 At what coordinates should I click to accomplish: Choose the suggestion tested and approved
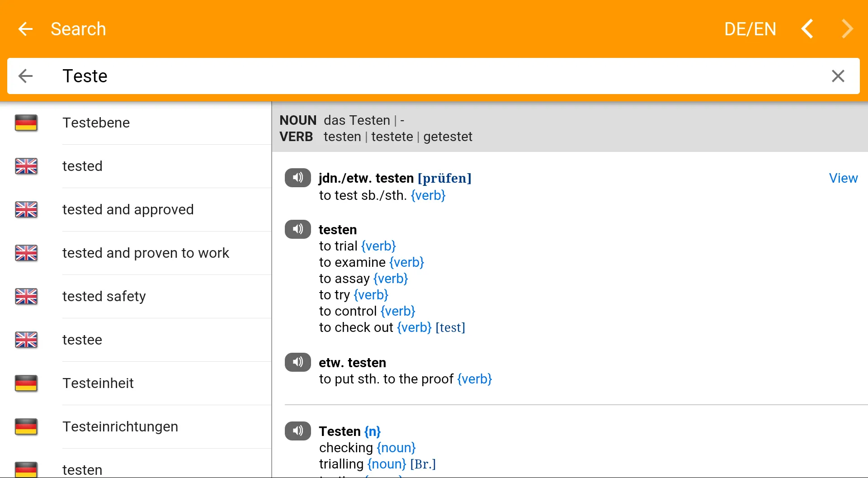[128, 209]
